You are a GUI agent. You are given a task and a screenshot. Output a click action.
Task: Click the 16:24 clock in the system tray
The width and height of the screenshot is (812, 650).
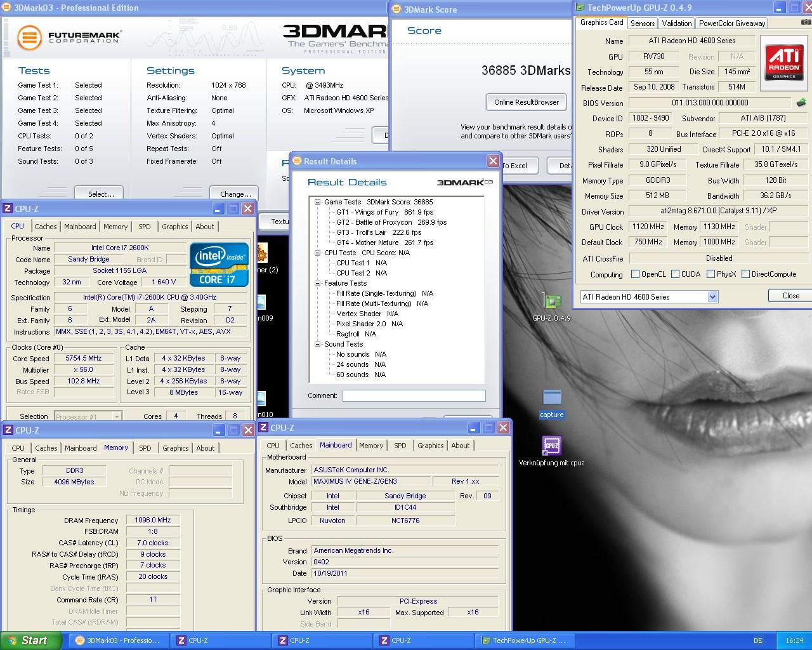(794, 640)
